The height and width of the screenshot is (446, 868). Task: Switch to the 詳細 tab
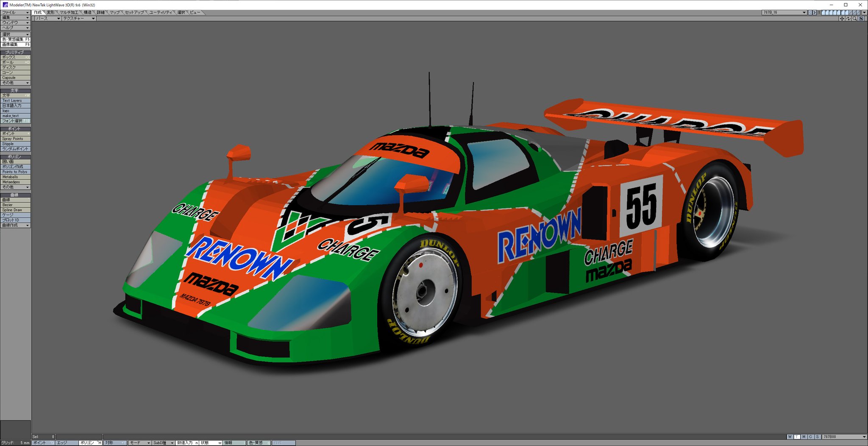point(101,12)
